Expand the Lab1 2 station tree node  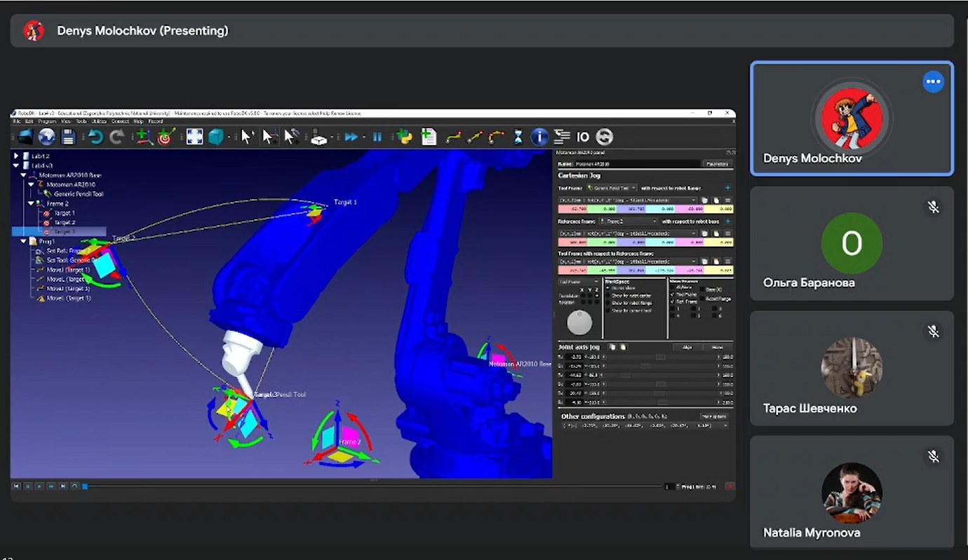pyautogui.click(x=16, y=156)
